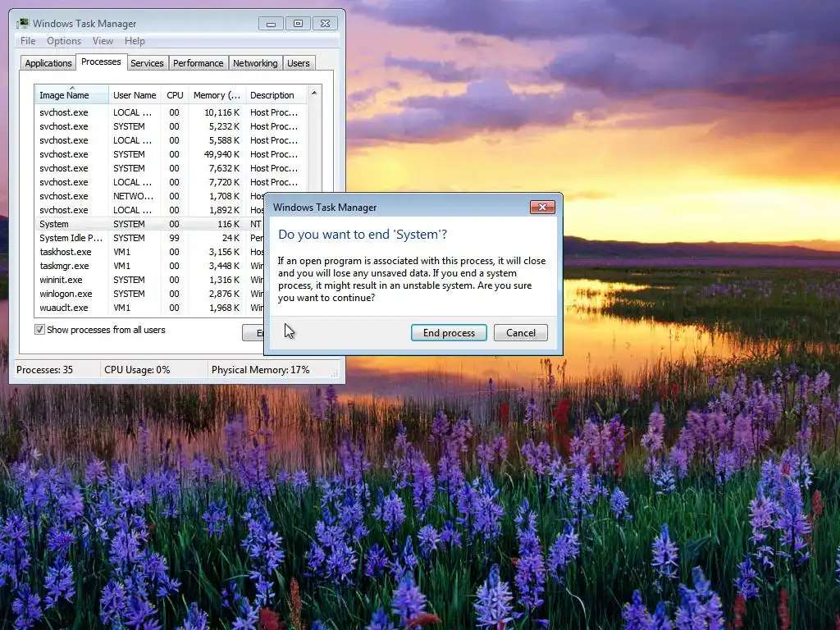The width and height of the screenshot is (840, 630).
Task: Select the wininit.exe process
Action: (151, 280)
